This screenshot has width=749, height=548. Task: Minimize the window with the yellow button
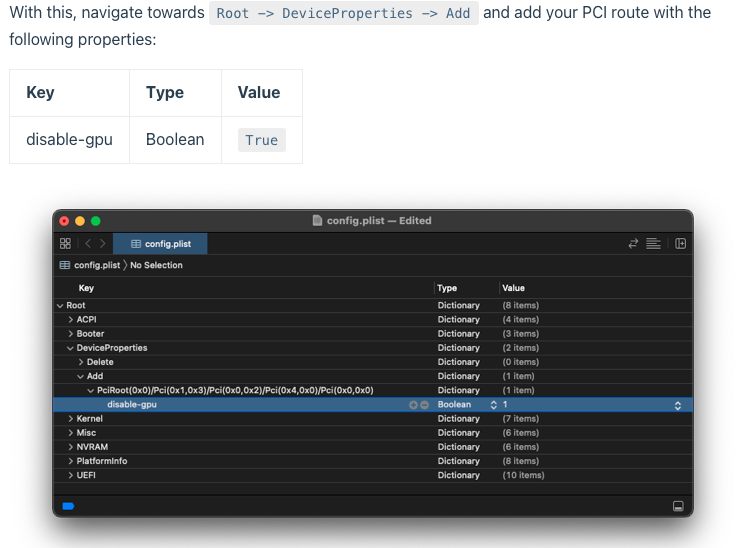pos(80,221)
